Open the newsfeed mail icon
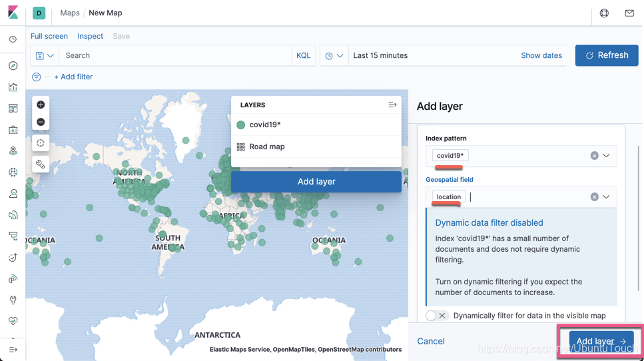The width and height of the screenshot is (644, 361). click(629, 13)
